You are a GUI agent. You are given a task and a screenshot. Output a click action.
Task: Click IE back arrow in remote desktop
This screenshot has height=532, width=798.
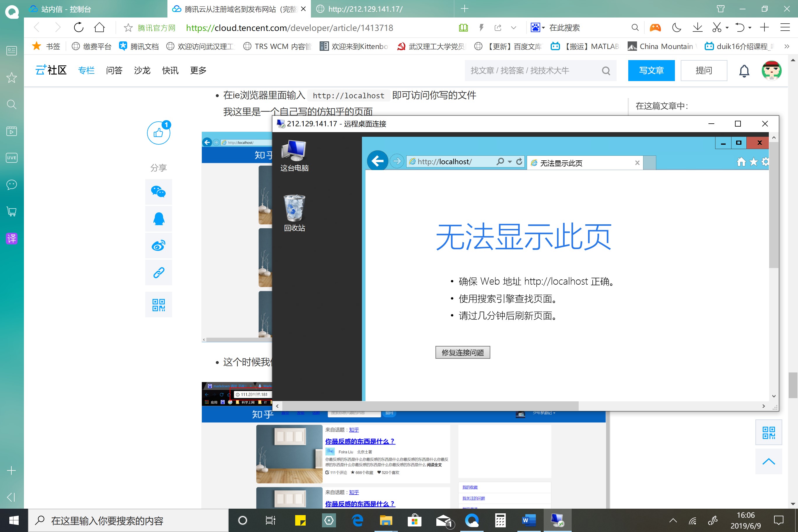(x=378, y=161)
